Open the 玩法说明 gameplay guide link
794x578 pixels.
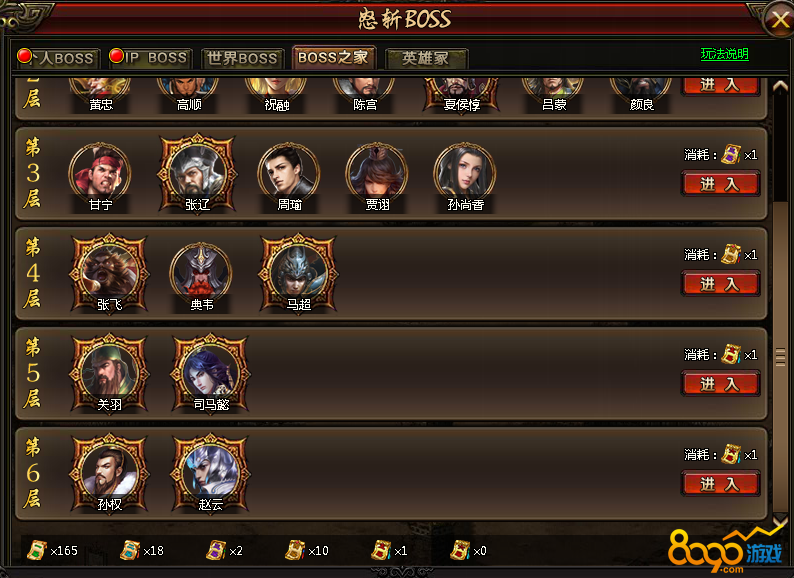pos(724,54)
